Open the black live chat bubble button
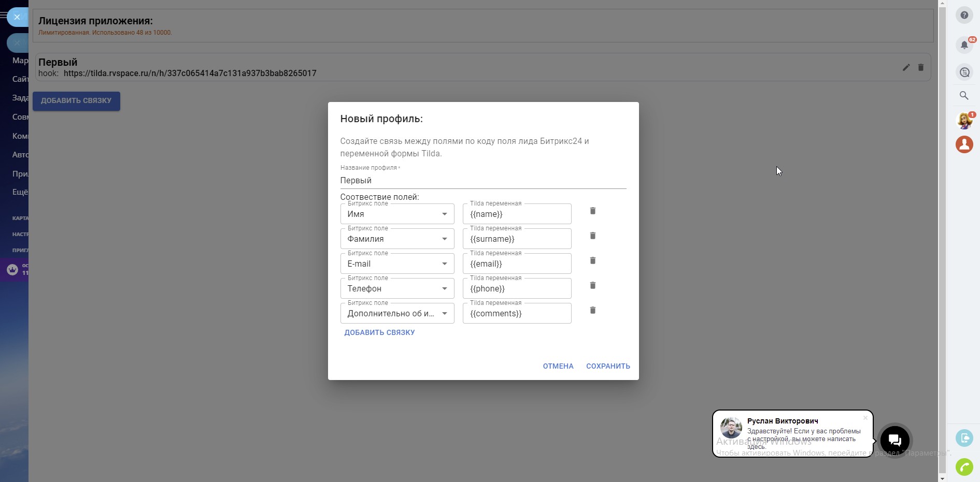Image resolution: width=980 pixels, height=482 pixels. [894, 441]
